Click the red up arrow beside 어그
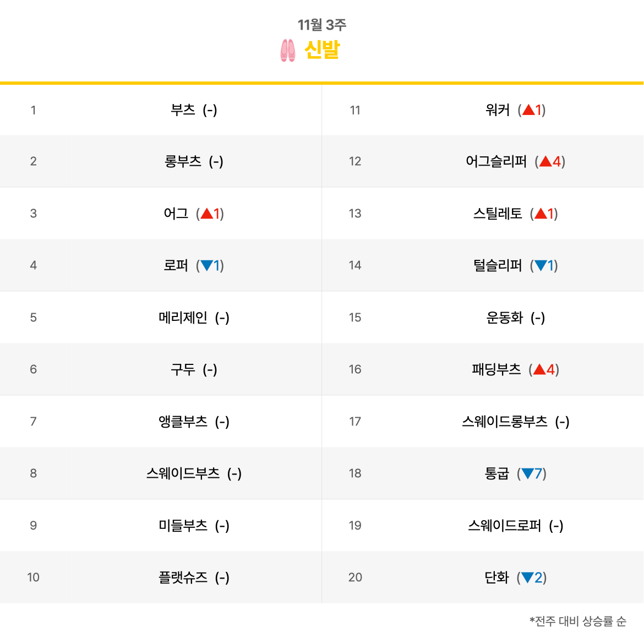644x644 pixels. click(206, 214)
